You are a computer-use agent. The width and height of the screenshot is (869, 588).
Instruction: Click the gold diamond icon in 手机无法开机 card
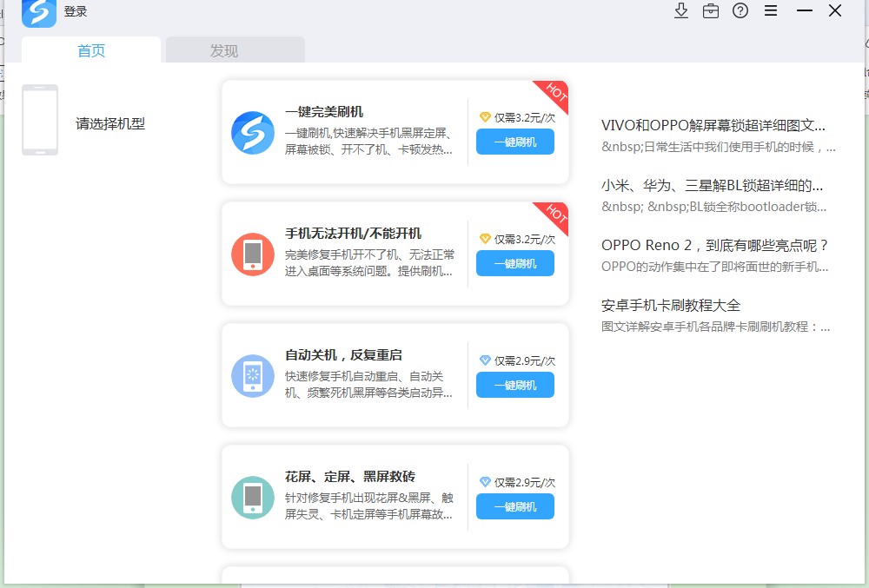pos(485,239)
